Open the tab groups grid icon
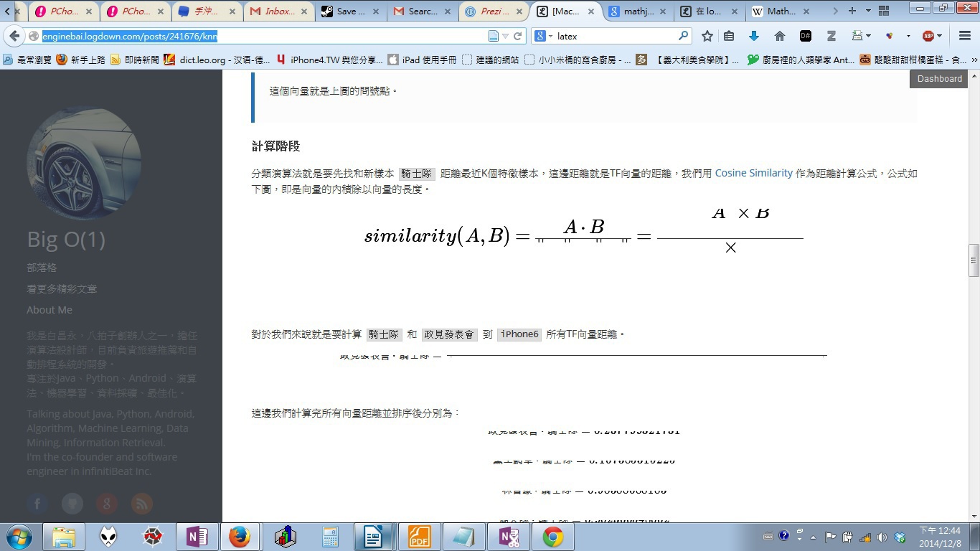Screen dimensions: 980x551 (882, 11)
